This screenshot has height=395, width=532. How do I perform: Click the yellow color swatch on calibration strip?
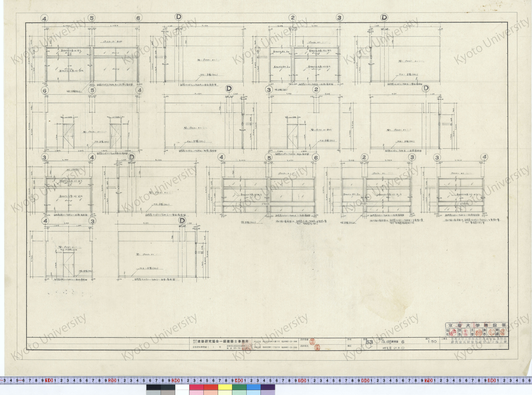coord(225,387)
